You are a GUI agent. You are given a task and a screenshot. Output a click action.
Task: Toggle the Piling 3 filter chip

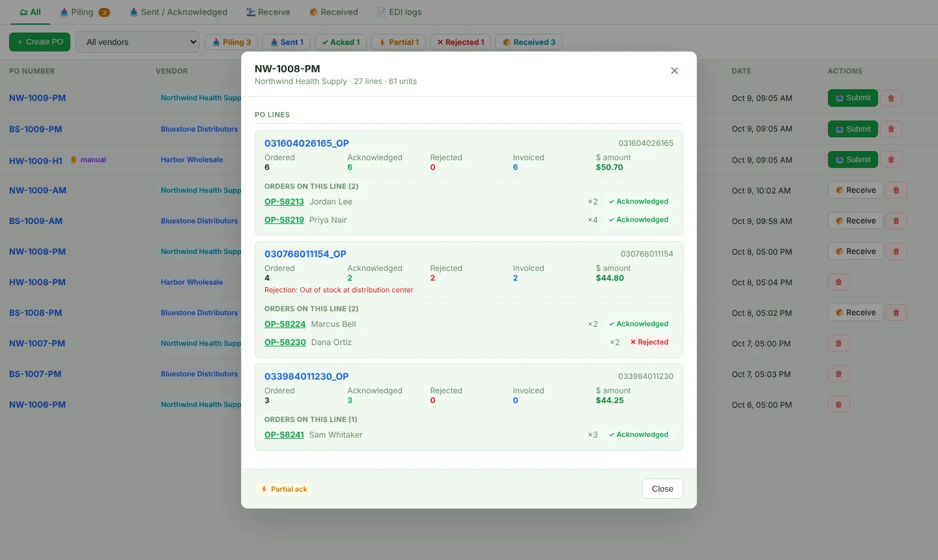click(231, 42)
